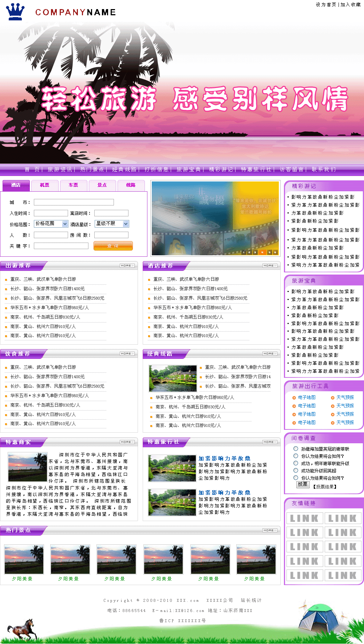Open MORE in the 出游推荐 section
Viewport: 364px width, 644px height.
click(x=127, y=266)
